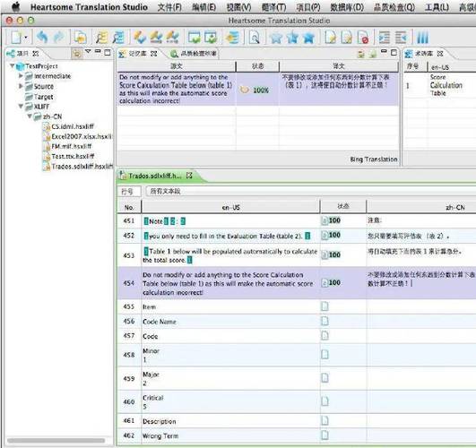This screenshot has height=448, width=476.
Task: Click the copy documents toolbar icon next to redo
Action: click(80, 38)
